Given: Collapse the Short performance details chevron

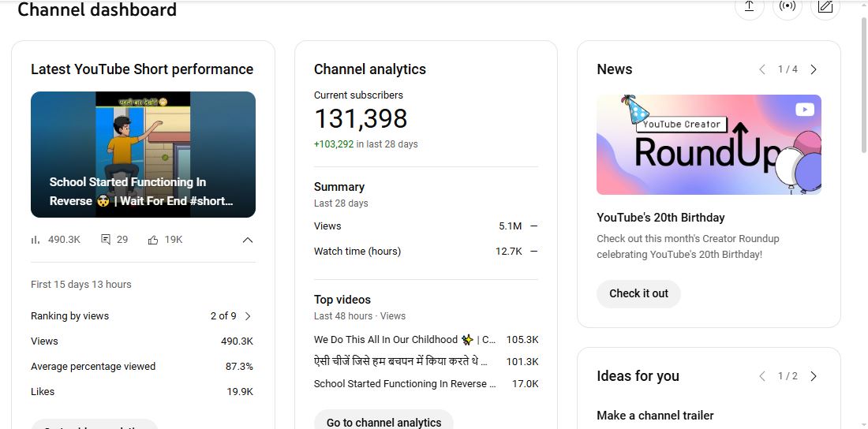Looking at the screenshot, I should coord(247,240).
